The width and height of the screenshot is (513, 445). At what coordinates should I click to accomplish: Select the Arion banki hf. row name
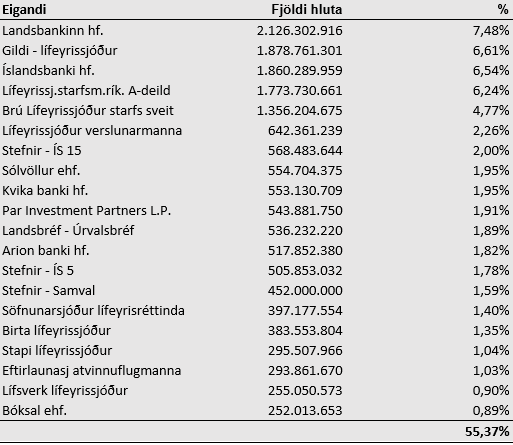point(46,251)
